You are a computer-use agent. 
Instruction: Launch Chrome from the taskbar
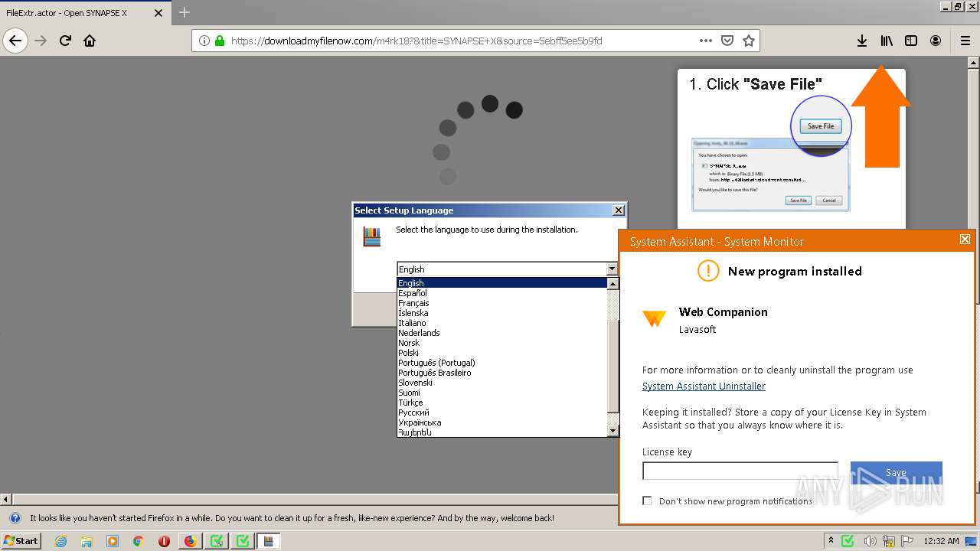[x=139, y=541]
